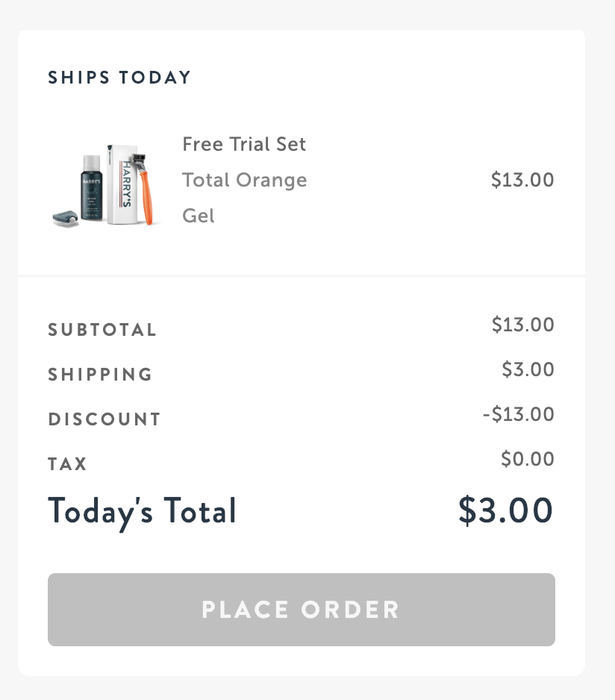The width and height of the screenshot is (615, 700).
Task: Click the Tax label
Action: tap(68, 464)
